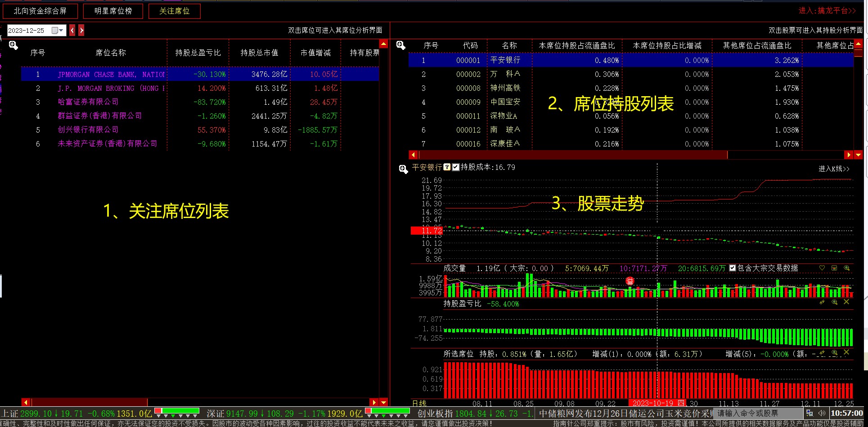Close the 持股盈亏比 indicator panel

(846, 302)
